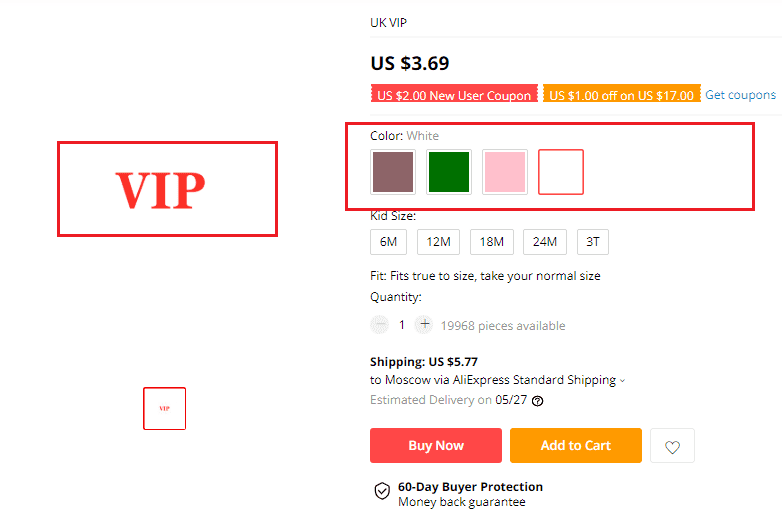Click the estimated delivery help icon
782x511 pixels.
tap(538, 401)
